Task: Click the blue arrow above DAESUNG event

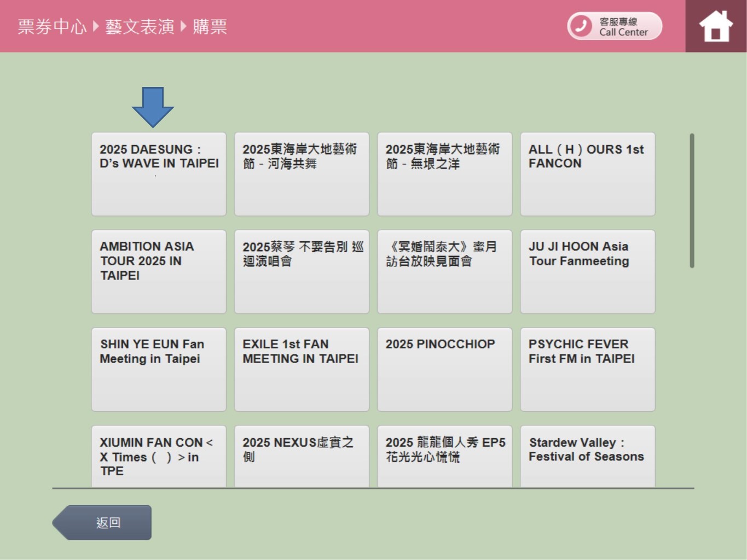Action: 152,105
